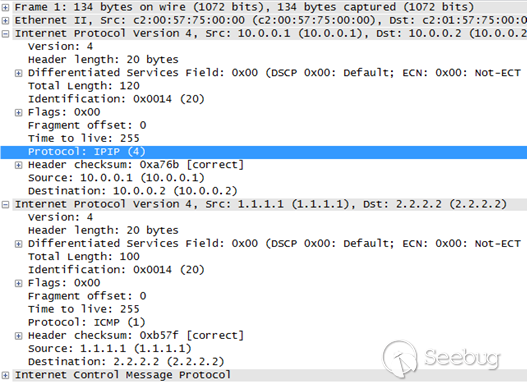Select Destination: 10.0.0.2 field
The height and width of the screenshot is (386, 528).
133,191
